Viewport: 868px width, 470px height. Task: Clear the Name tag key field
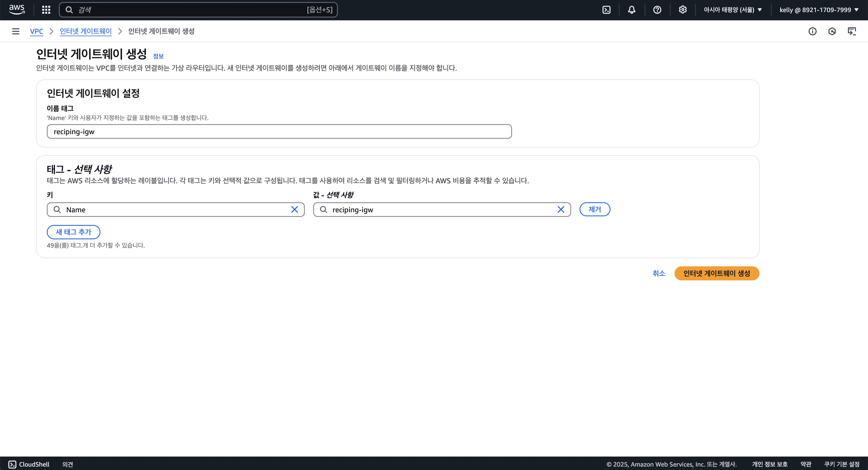coord(294,210)
